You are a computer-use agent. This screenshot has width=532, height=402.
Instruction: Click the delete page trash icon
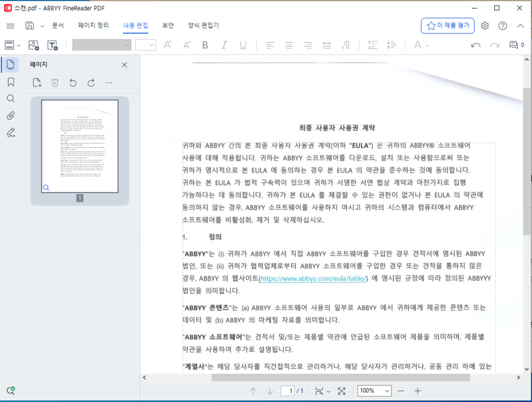point(55,83)
